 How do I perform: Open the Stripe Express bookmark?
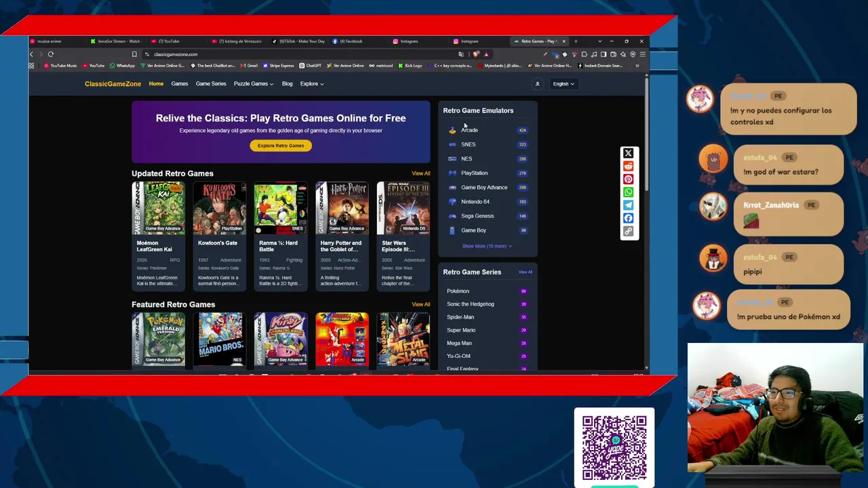(x=279, y=66)
